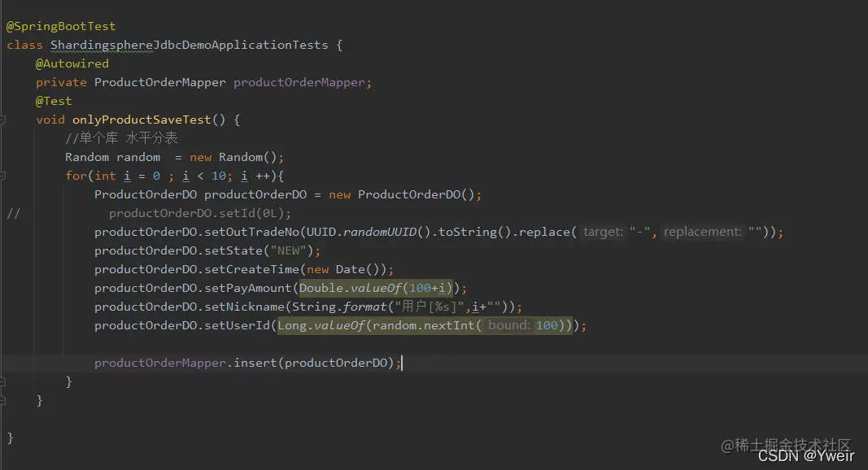Image resolution: width=868 pixels, height=470 pixels.
Task: Click the onlyProductSaveTest method name
Action: pos(142,120)
